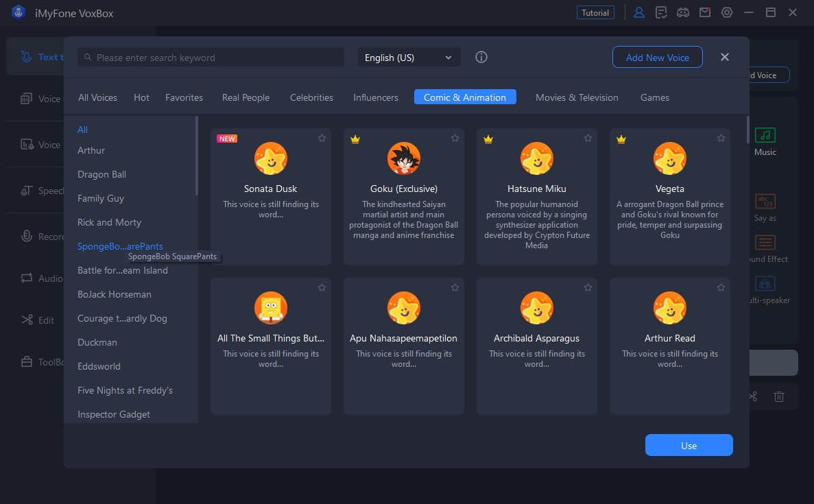Toggle favorite star on Hatsune Miku

(x=588, y=138)
